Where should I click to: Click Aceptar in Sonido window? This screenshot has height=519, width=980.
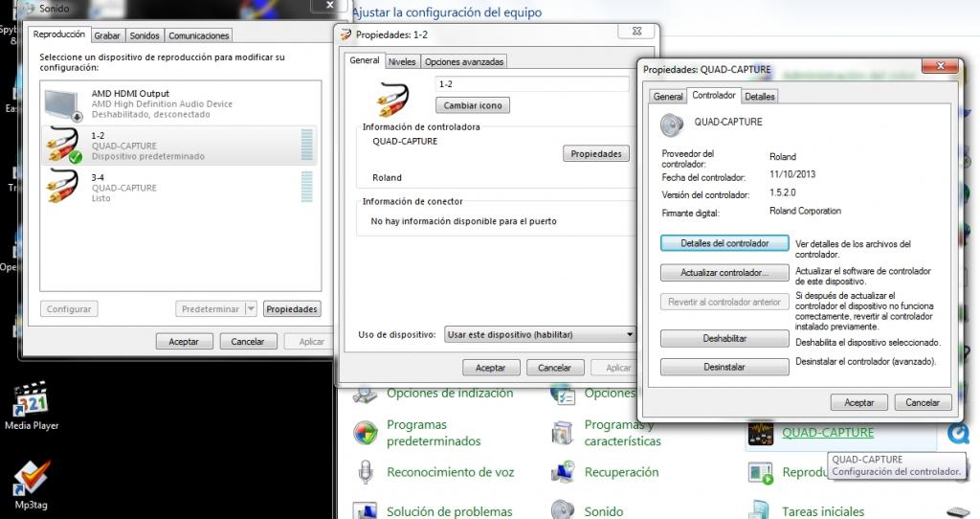(184, 342)
